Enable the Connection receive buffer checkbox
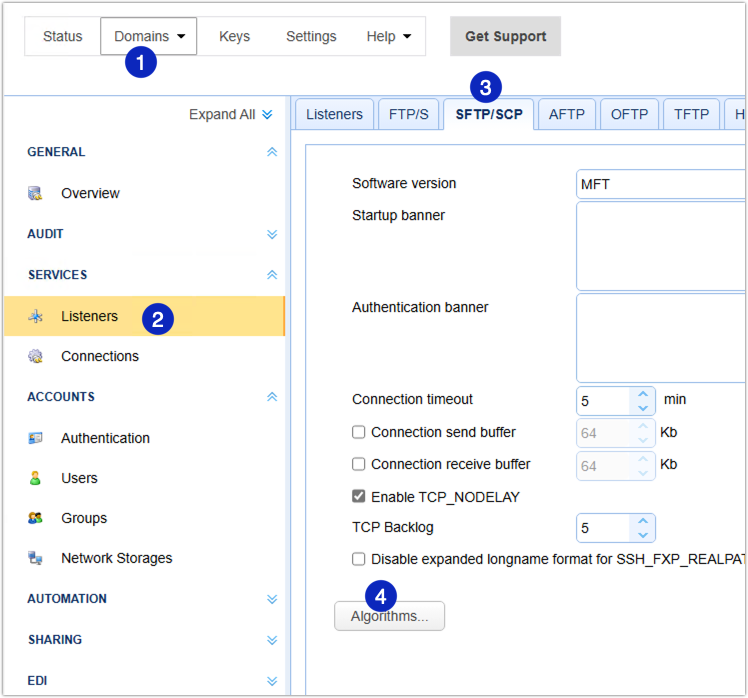 tap(359, 465)
